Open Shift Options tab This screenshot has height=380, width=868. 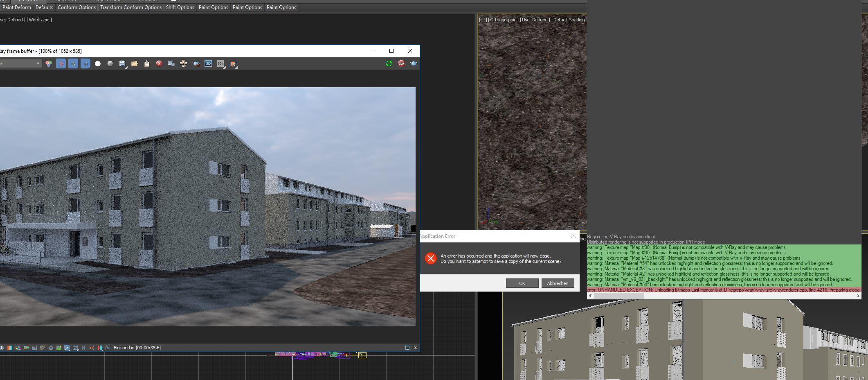click(x=180, y=7)
